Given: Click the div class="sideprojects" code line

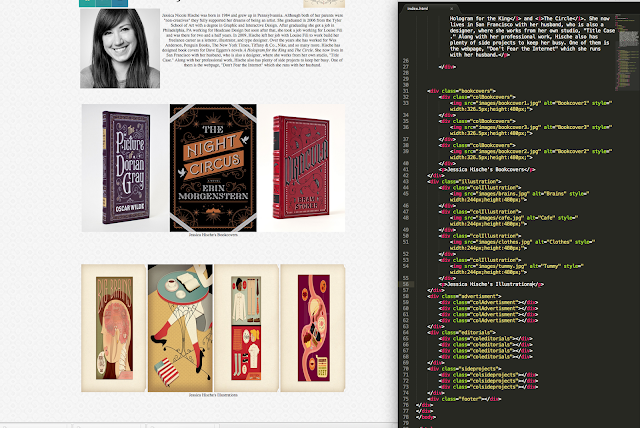Looking at the screenshot, I should [x=464, y=369].
